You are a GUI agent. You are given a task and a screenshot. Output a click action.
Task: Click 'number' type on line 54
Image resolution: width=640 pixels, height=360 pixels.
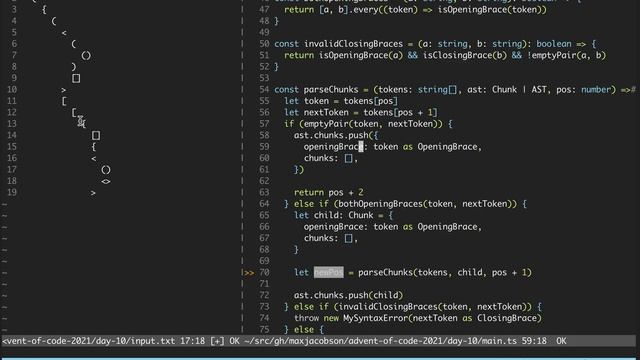(596, 90)
